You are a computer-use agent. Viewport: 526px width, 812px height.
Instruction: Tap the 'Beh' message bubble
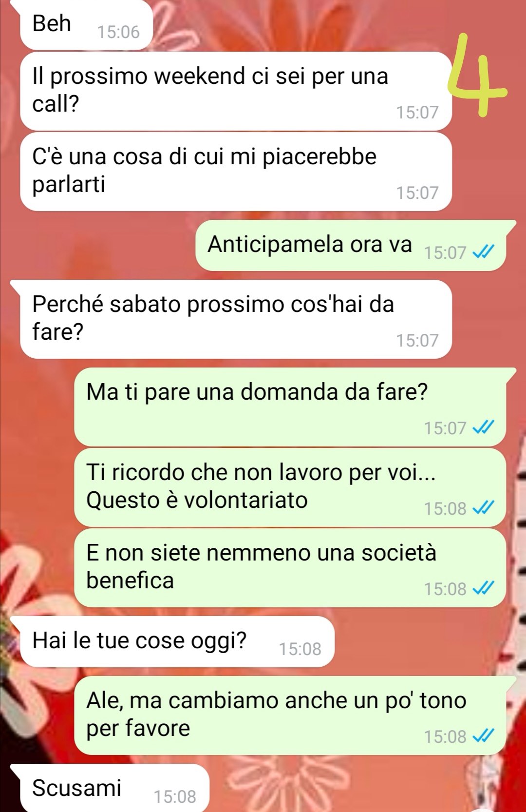click(87, 24)
